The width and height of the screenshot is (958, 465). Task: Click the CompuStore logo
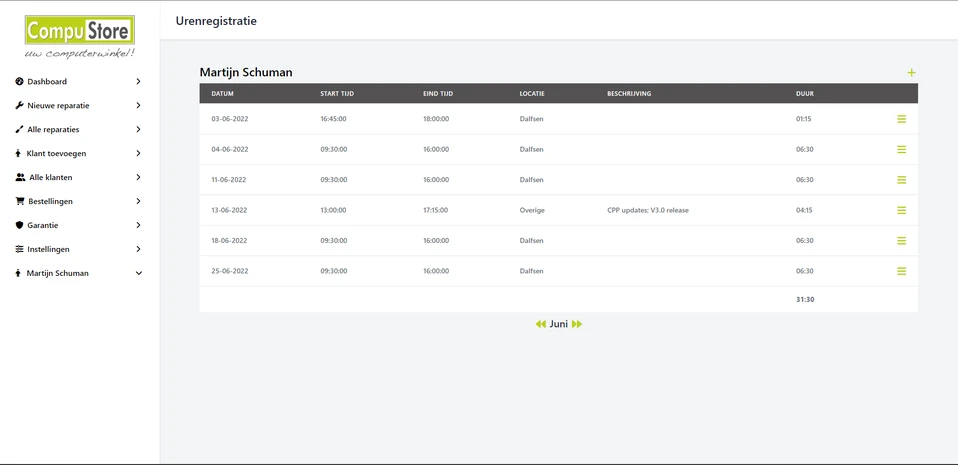(x=80, y=37)
